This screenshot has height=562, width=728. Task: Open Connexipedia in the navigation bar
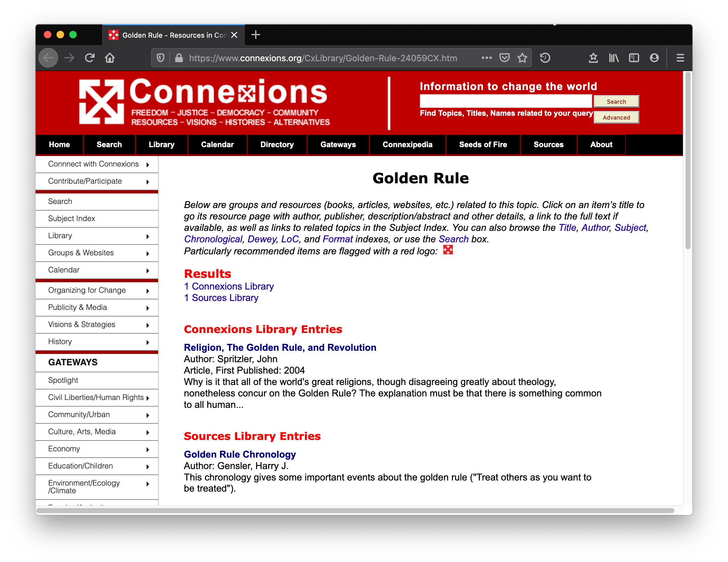(407, 145)
